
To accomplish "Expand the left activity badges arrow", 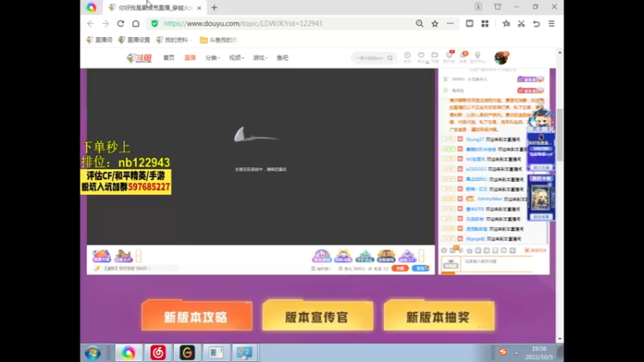I will point(138,256).
